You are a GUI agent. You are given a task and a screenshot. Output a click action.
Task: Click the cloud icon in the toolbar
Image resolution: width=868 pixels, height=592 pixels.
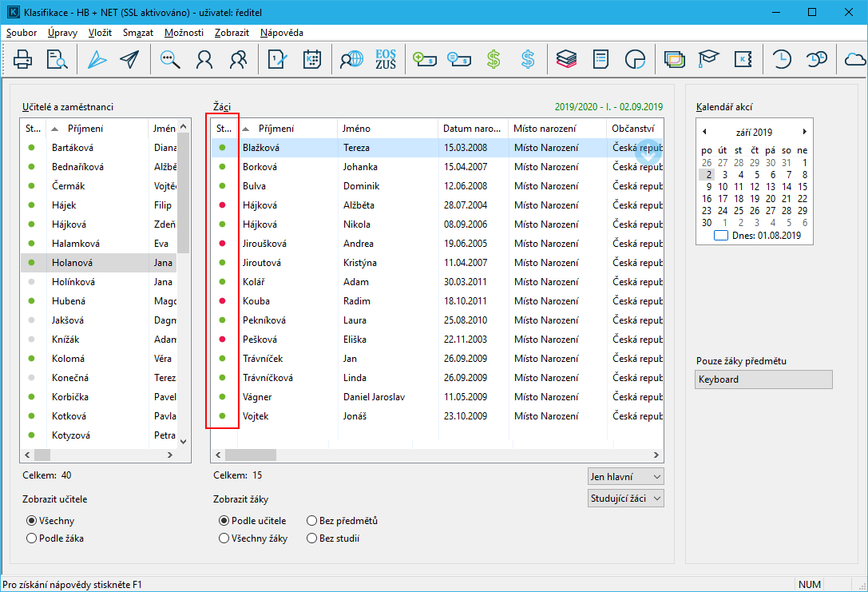855,59
